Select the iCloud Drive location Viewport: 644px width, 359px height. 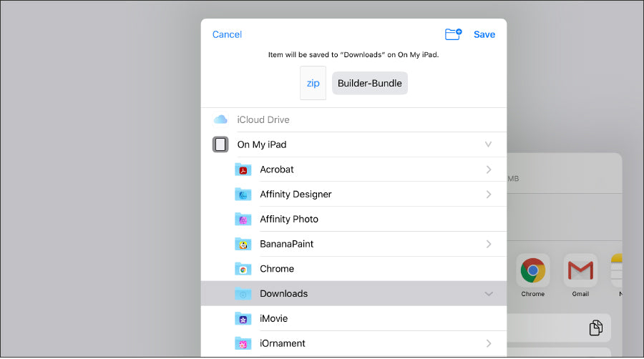263,119
